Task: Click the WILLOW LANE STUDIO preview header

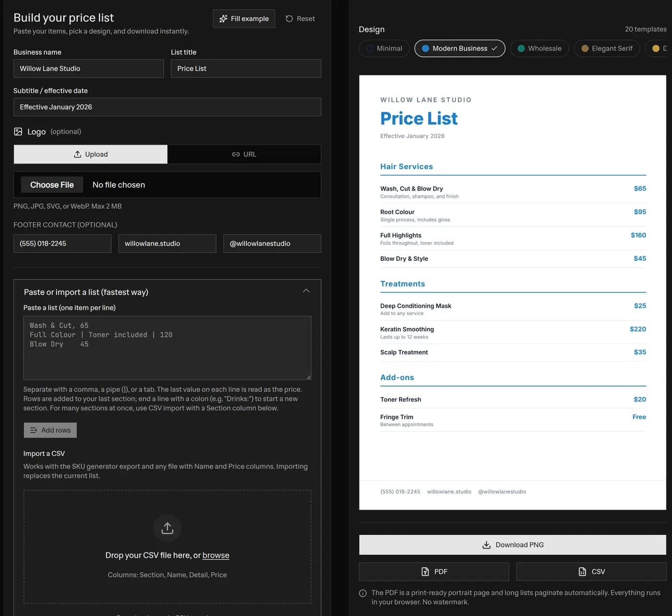Action: click(426, 100)
